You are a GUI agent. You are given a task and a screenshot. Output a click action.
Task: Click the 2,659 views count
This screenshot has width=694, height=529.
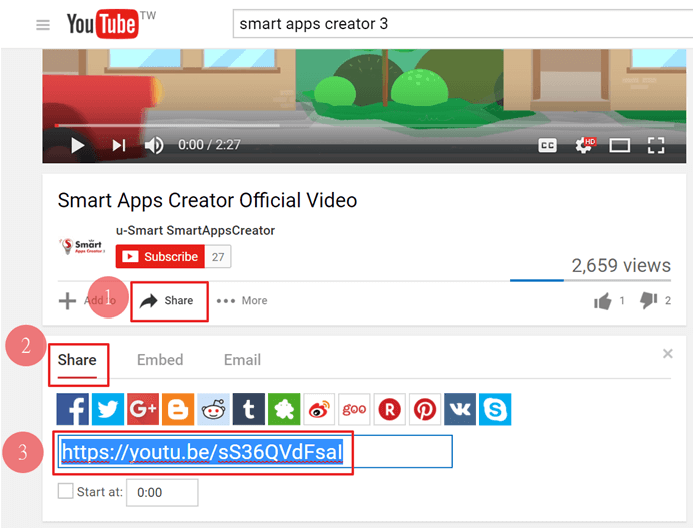[621, 266]
